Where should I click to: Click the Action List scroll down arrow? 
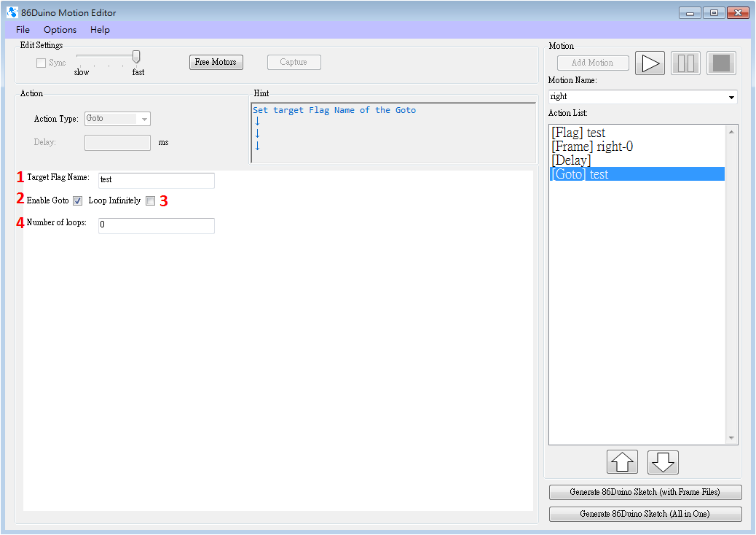click(x=731, y=438)
